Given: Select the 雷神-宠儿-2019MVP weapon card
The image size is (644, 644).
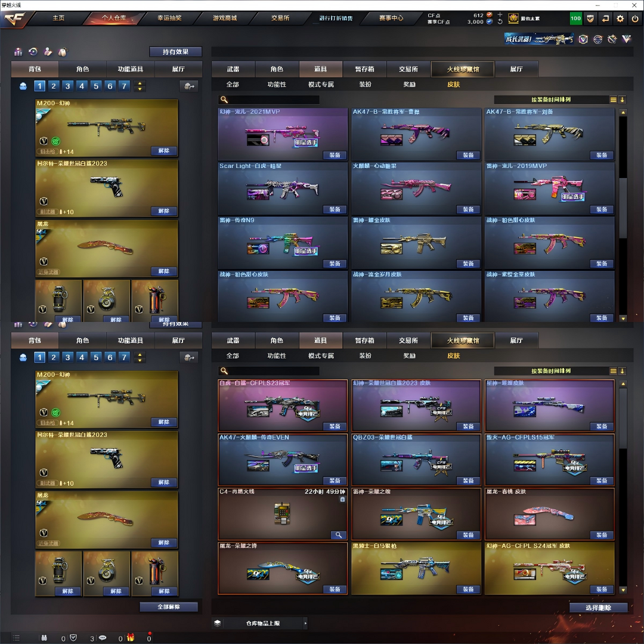Looking at the screenshot, I should (550, 188).
